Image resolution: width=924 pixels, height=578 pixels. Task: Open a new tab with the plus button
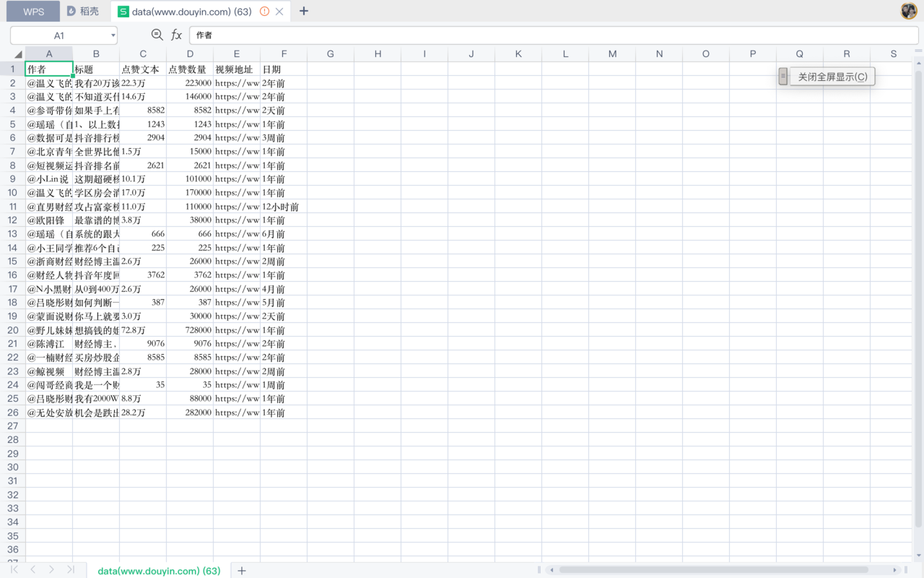(x=304, y=12)
